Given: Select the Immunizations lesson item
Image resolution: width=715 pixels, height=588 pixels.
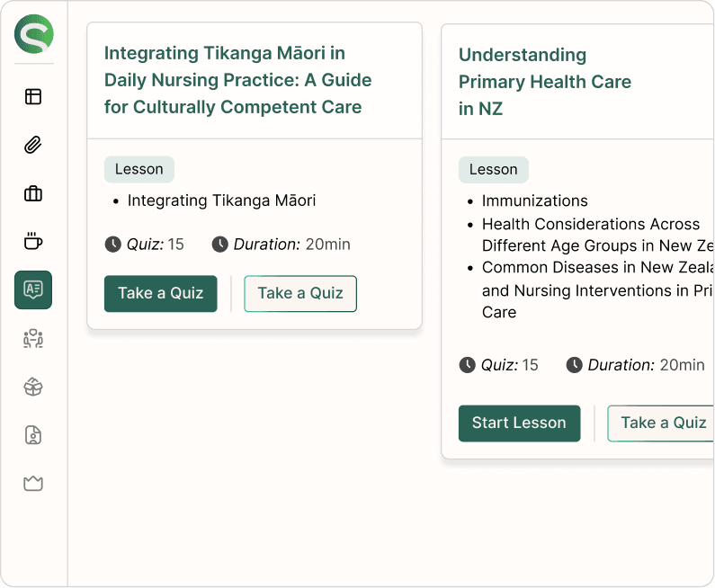Looking at the screenshot, I should tap(534, 201).
